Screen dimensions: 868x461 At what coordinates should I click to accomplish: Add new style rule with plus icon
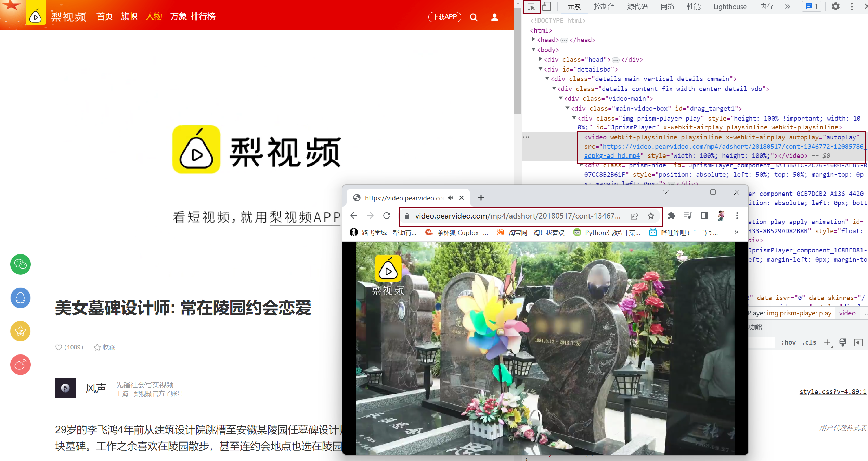pos(827,342)
